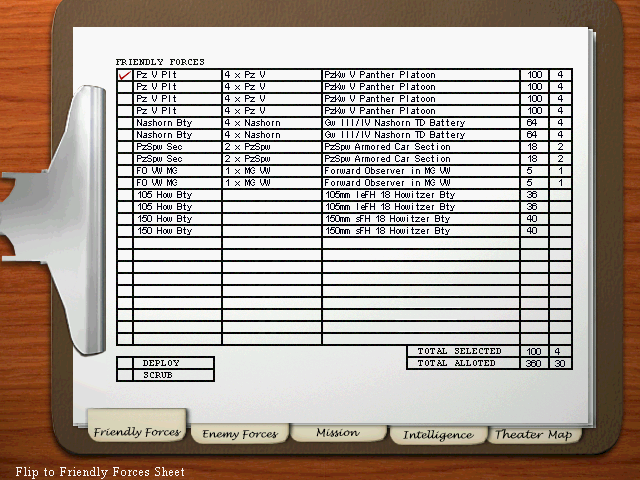This screenshot has width=640, height=480.
Task: Click the 'TOTAL SELECTED' label
Action: coord(459,351)
